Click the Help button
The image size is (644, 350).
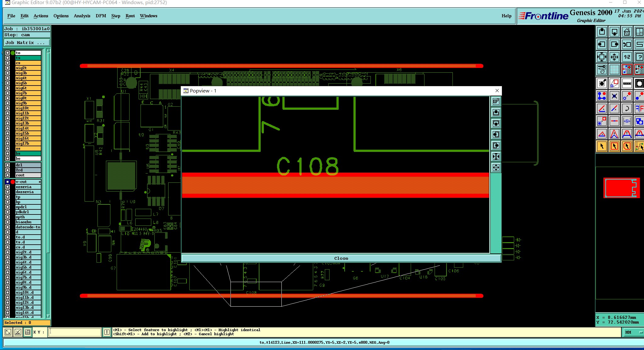pos(506,16)
